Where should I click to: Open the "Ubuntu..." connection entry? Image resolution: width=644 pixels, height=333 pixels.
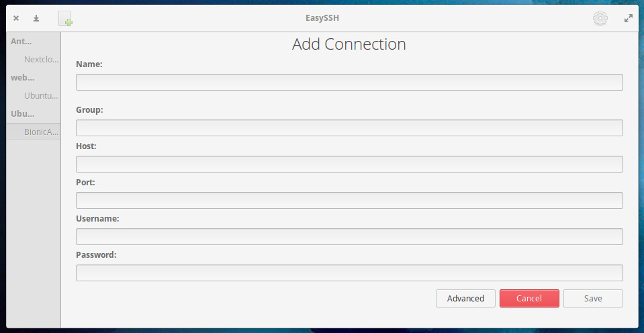tap(41, 95)
